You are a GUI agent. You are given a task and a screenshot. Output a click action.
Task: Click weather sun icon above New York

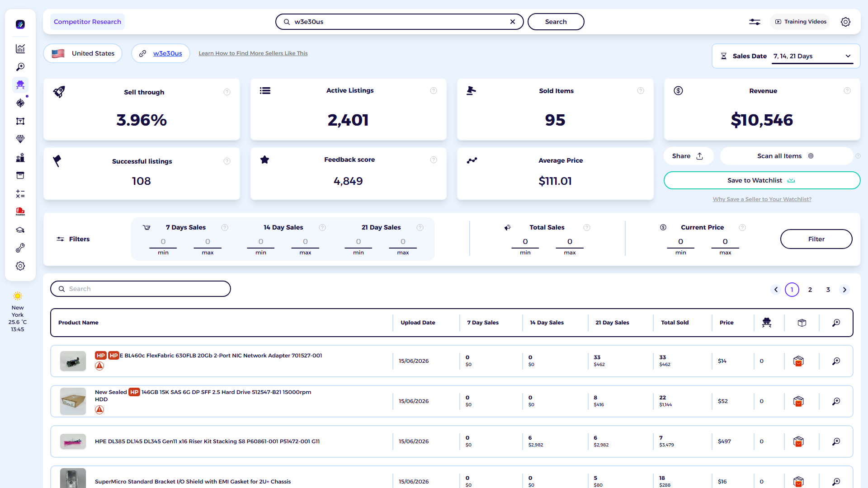18,296
